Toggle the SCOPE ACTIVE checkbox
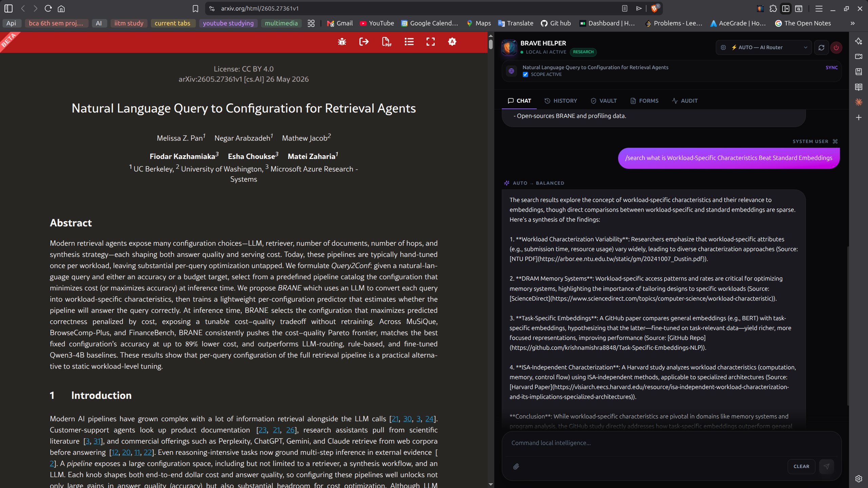 tap(525, 75)
